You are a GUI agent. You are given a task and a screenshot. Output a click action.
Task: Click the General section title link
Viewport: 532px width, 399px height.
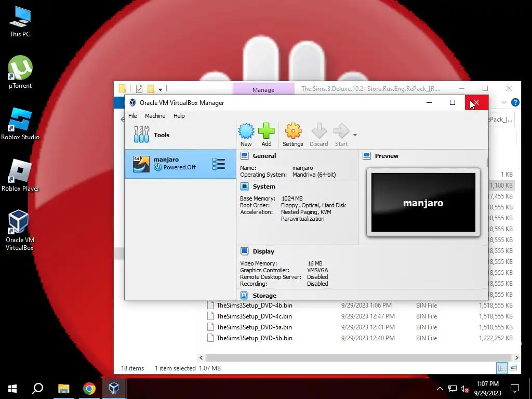264,156
